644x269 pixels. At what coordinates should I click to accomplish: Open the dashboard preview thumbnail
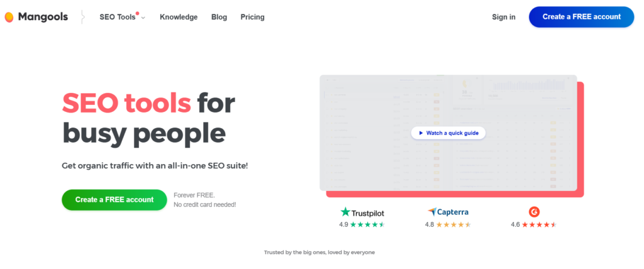coord(448,133)
